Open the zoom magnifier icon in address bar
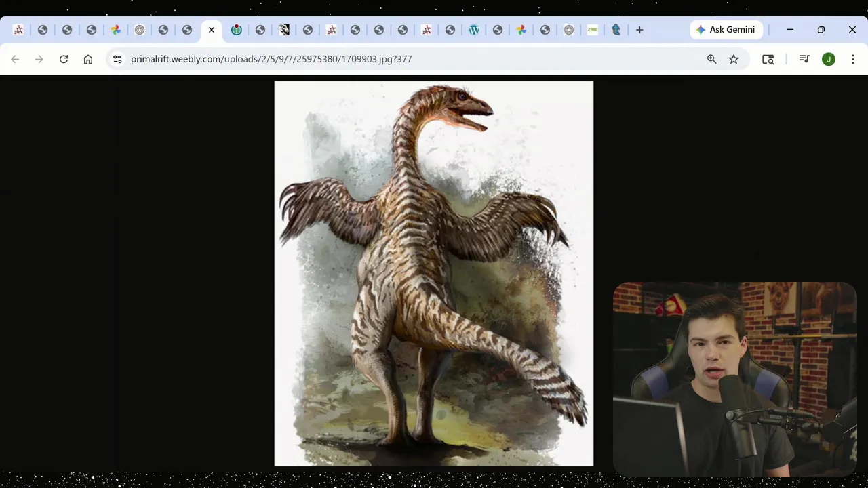 tap(711, 59)
